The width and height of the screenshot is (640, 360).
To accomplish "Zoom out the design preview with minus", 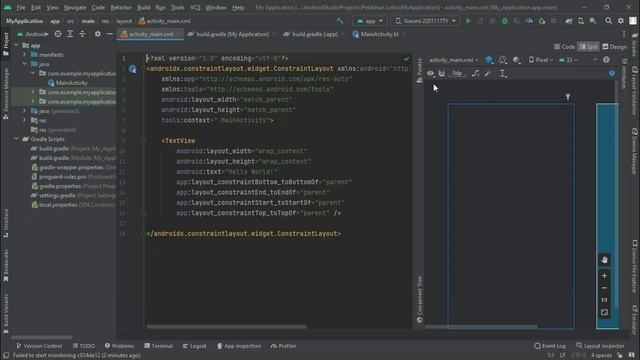I will (x=604, y=288).
